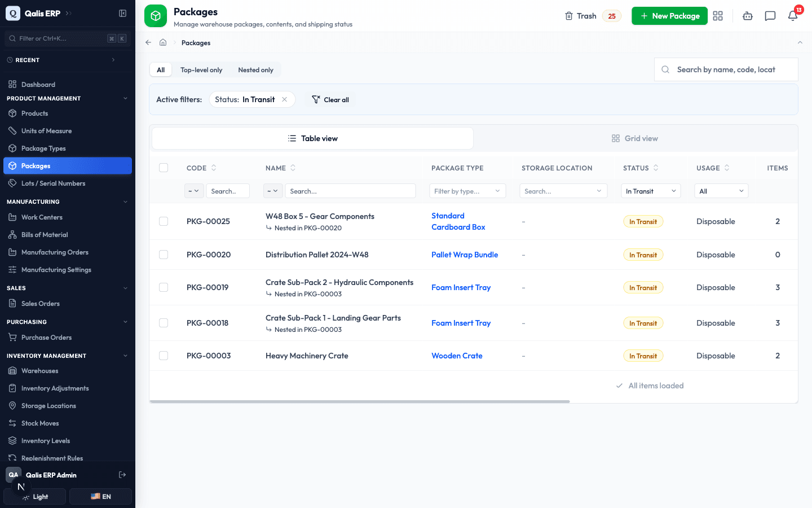
Task: Open the chat messages icon
Action: pos(770,16)
